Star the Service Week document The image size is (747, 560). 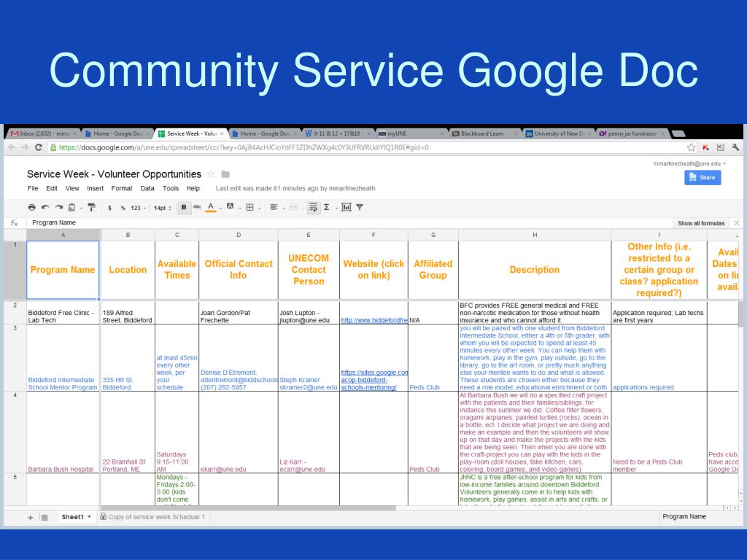click(x=211, y=174)
